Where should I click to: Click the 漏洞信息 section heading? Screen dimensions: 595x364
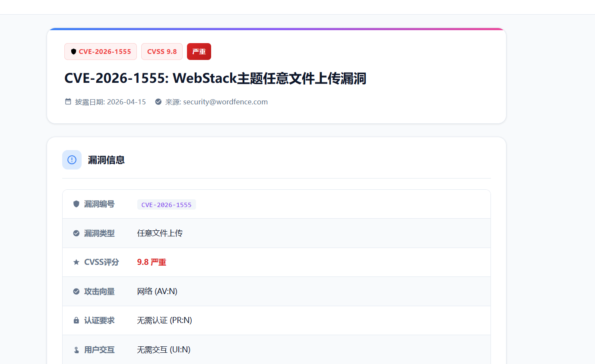pyautogui.click(x=106, y=160)
